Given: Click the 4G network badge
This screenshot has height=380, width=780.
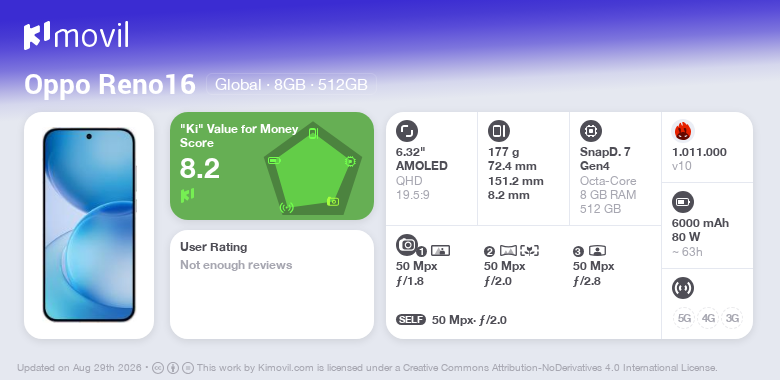Looking at the screenshot, I should (x=708, y=318).
